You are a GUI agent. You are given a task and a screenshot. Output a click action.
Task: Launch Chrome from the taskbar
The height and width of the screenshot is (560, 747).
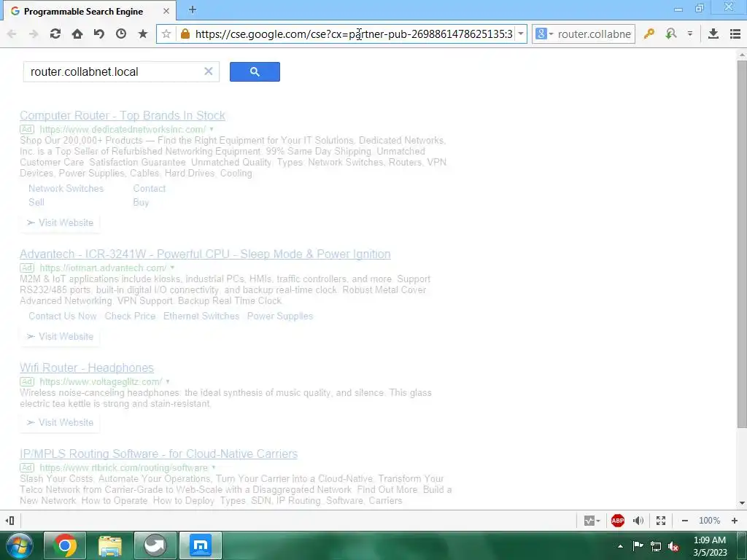click(65, 545)
